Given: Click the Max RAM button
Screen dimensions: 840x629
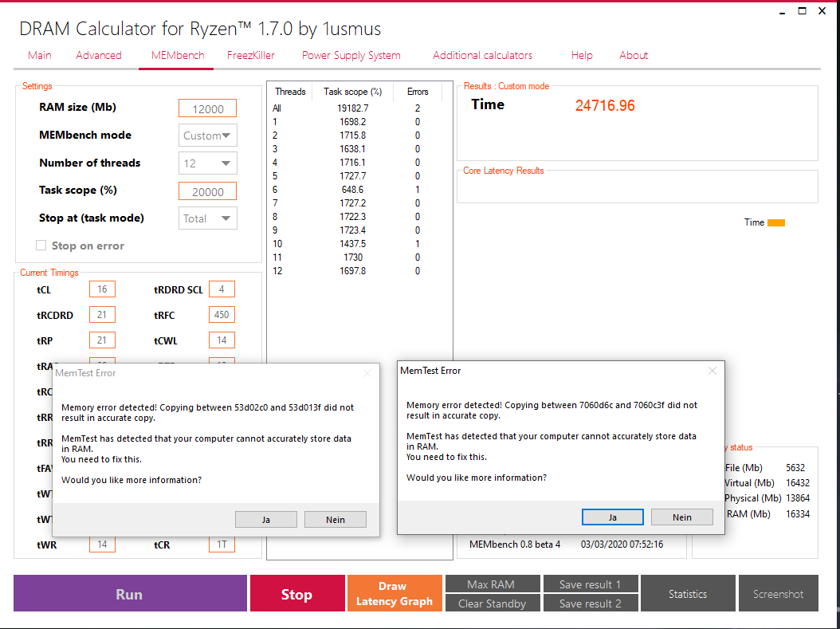Looking at the screenshot, I should click(x=493, y=584).
